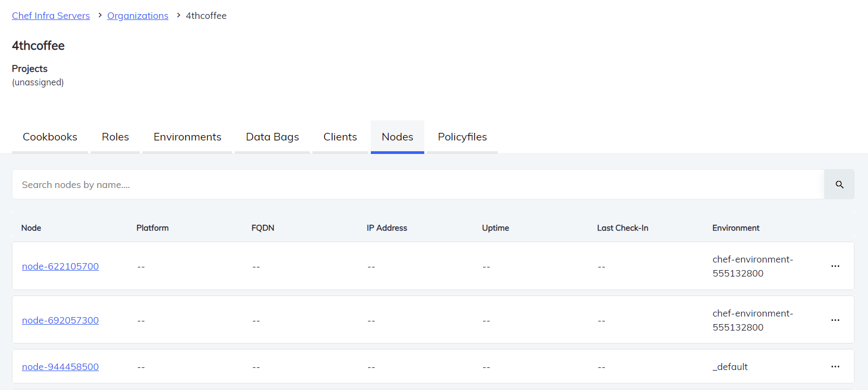The height and width of the screenshot is (390, 868).
Task: Click the Last Check-In column header
Action: pyautogui.click(x=622, y=228)
